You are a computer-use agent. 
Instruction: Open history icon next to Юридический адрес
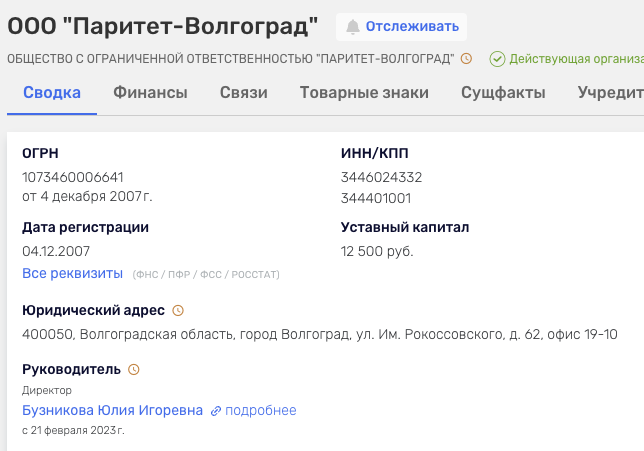[x=179, y=311]
